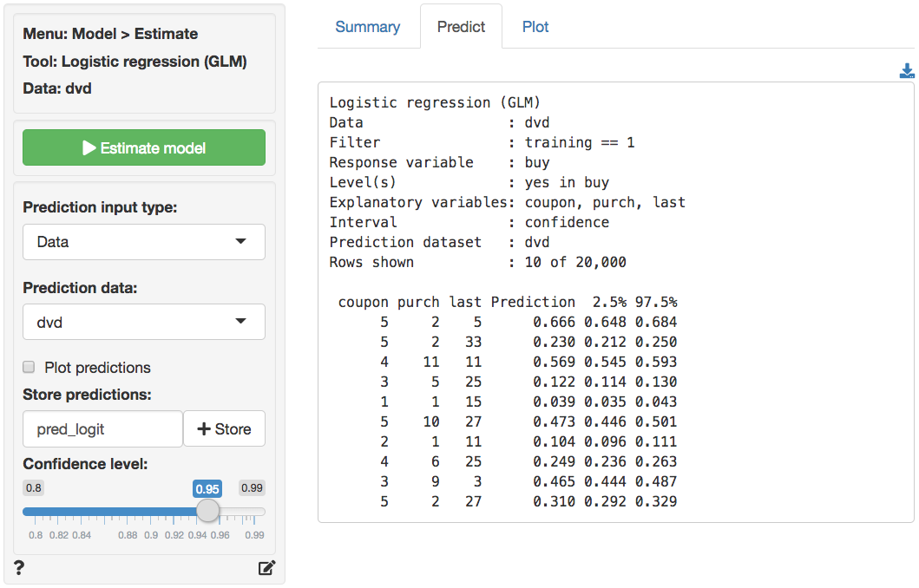Enable the Plot predictions checkbox
Viewport: 919px width, 588px height.
[x=30, y=368]
